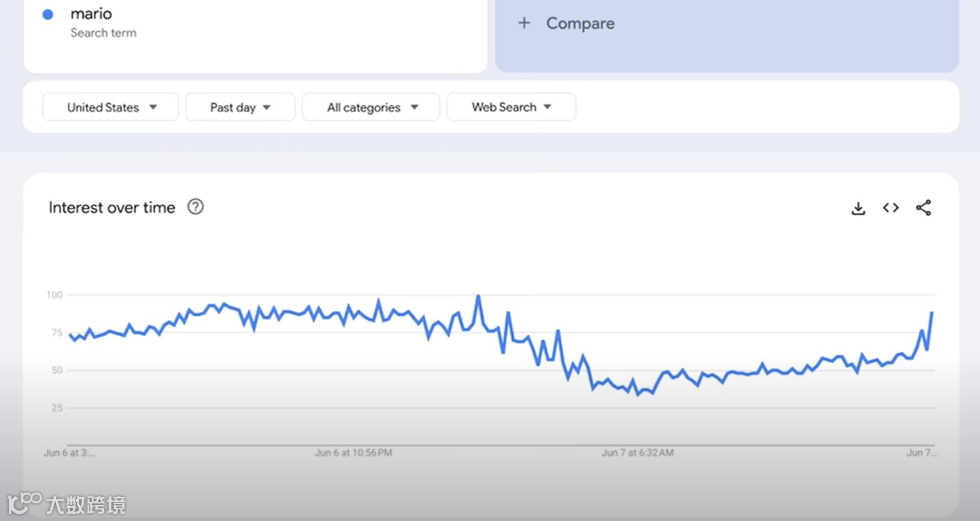The width and height of the screenshot is (980, 521).
Task: Click the blue dot beside mario
Action: 48,14
